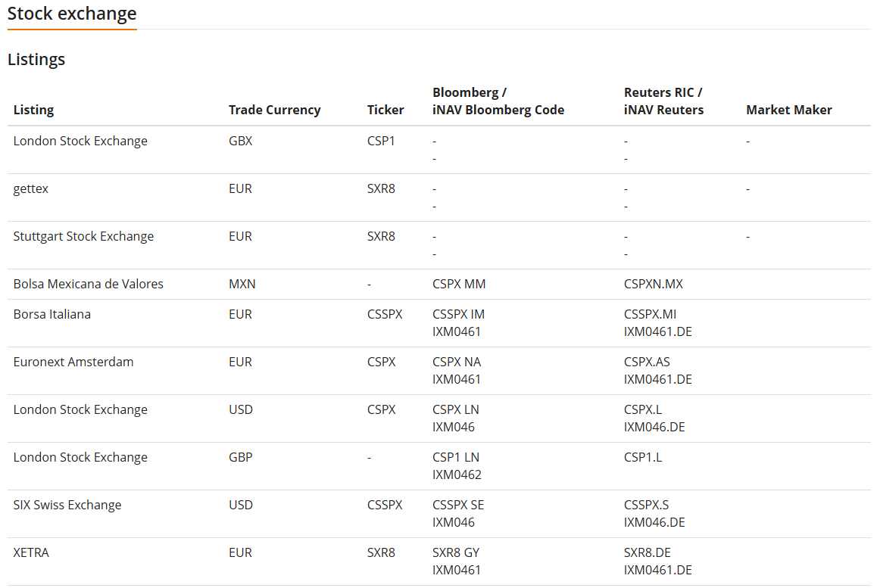Select the IXM0462 iNAV Bloomberg code
This screenshot has height=588, width=880.
pyautogui.click(x=457, y=474)
